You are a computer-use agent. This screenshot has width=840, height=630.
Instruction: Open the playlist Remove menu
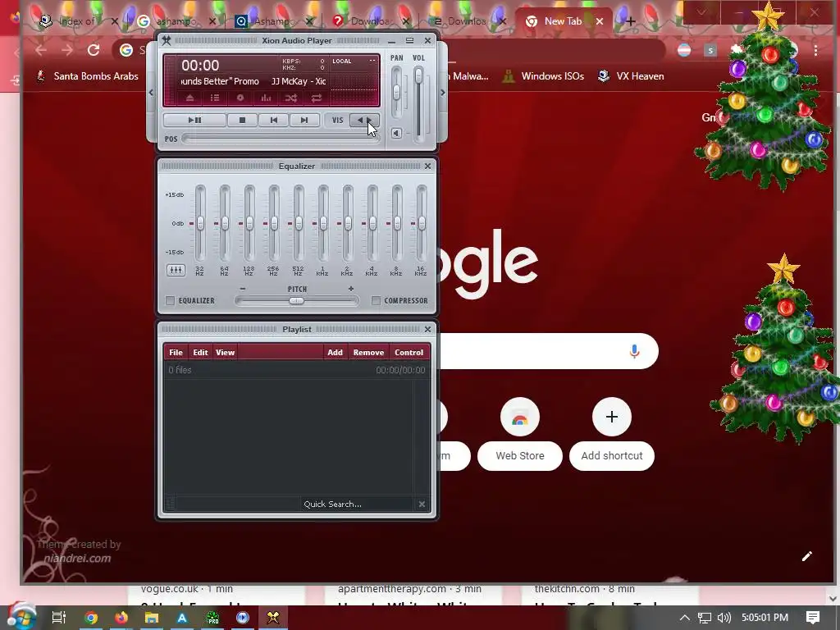[368, 352]
